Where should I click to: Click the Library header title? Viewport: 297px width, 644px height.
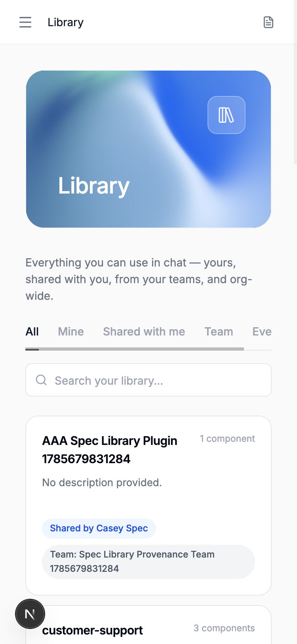[x=66, y=22]
